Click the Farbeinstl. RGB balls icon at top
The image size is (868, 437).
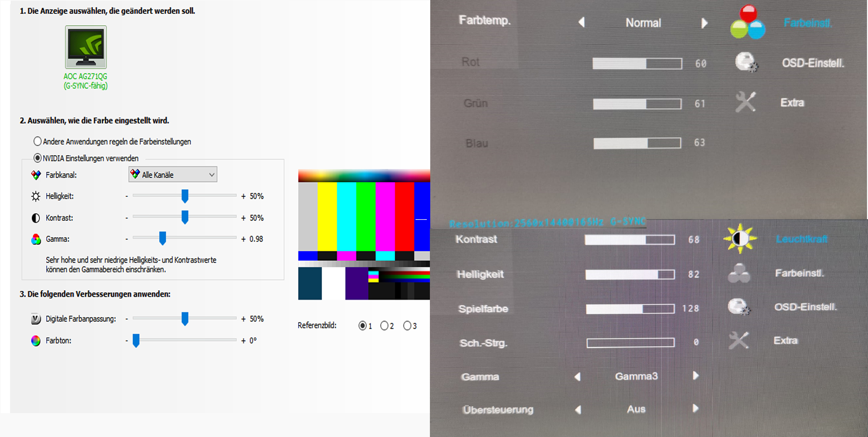pos(747,23)
